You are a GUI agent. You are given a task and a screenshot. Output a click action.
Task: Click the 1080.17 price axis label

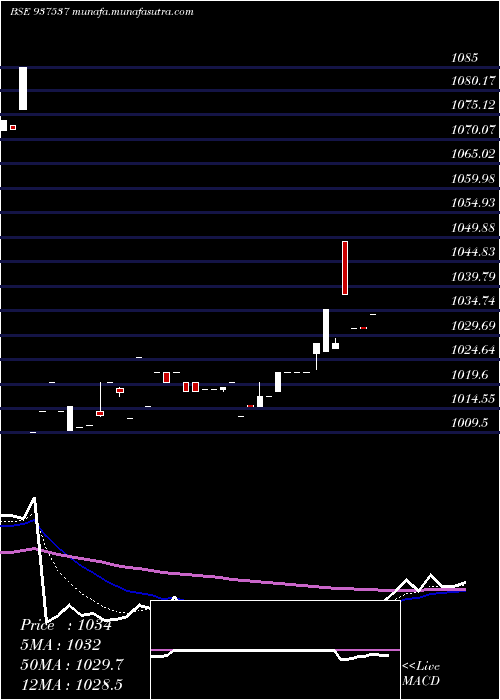[x=473, y=81]
